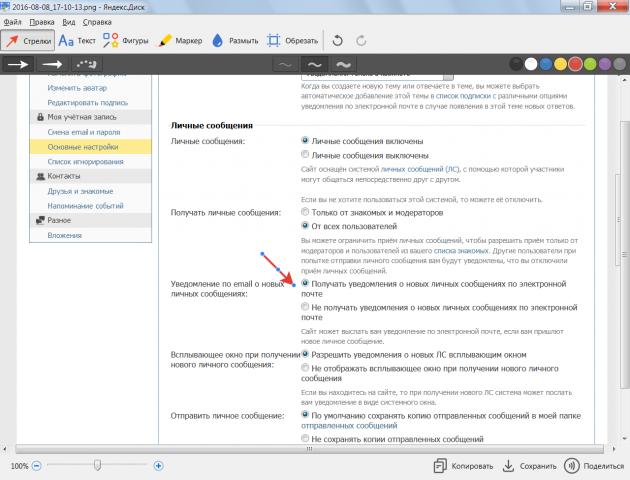This screenshot has height=480, width=630.
Task: Select 'Не получать уведомления' by email radio
Action: (x=305, y=307)
